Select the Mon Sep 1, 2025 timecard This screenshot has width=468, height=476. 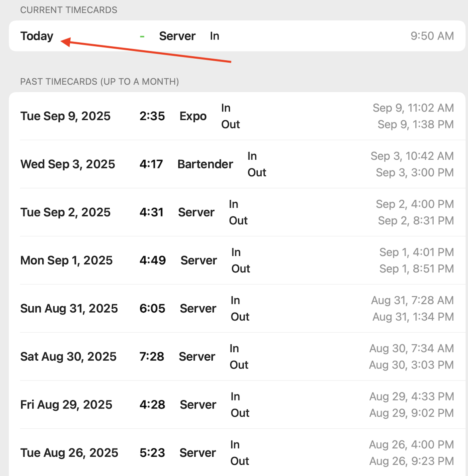pyautogui.click(x=66, y=260)
